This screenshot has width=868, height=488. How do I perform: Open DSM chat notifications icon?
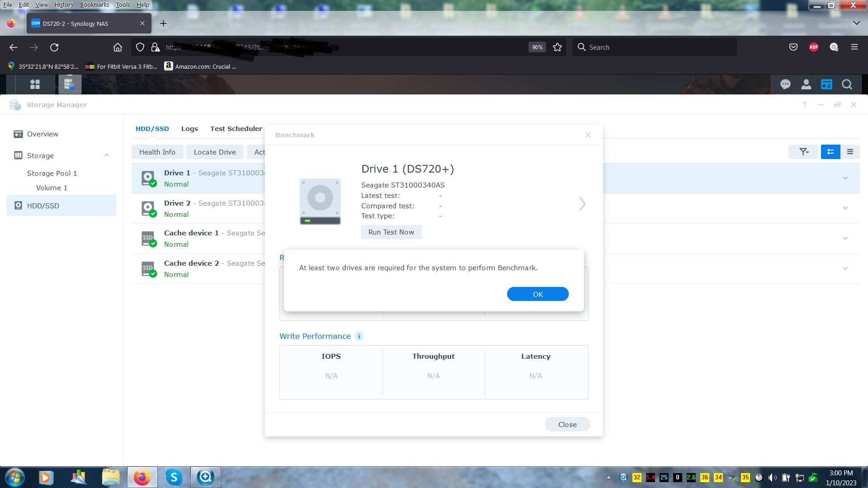[785, 84]
